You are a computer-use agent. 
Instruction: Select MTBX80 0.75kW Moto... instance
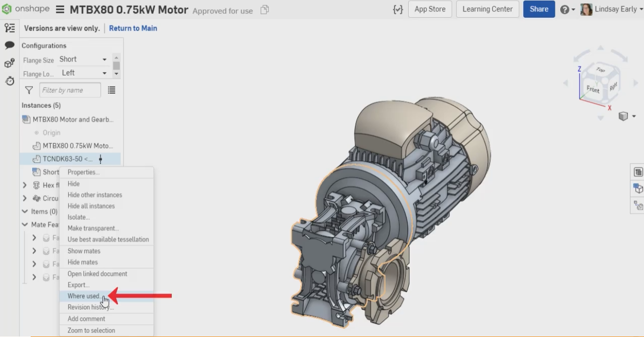point(73,146)
